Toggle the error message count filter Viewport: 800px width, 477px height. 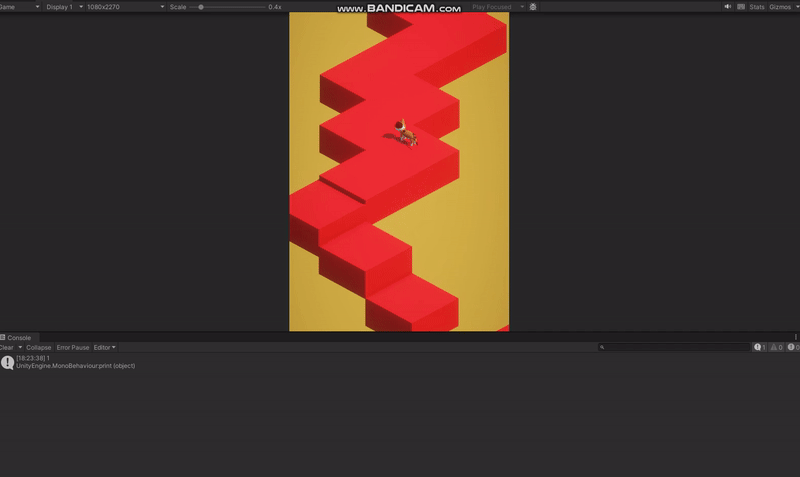click(x=793, y=347)
